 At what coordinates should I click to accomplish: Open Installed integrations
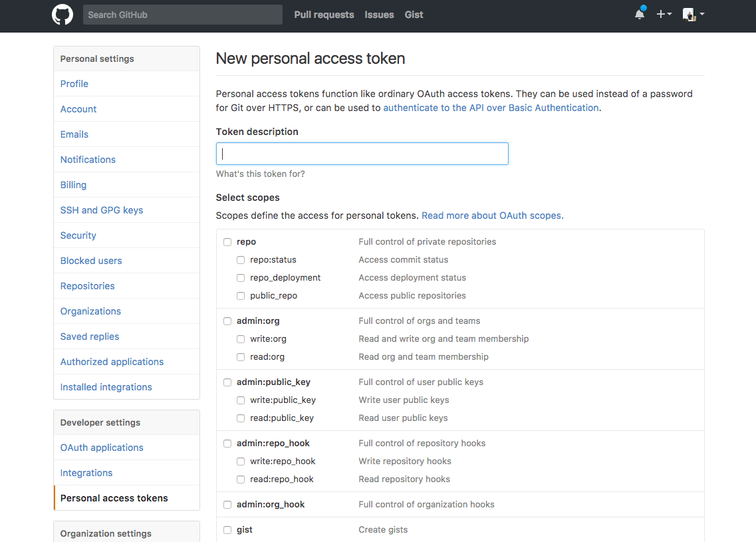pyautogui.click(x=127, y=387)
